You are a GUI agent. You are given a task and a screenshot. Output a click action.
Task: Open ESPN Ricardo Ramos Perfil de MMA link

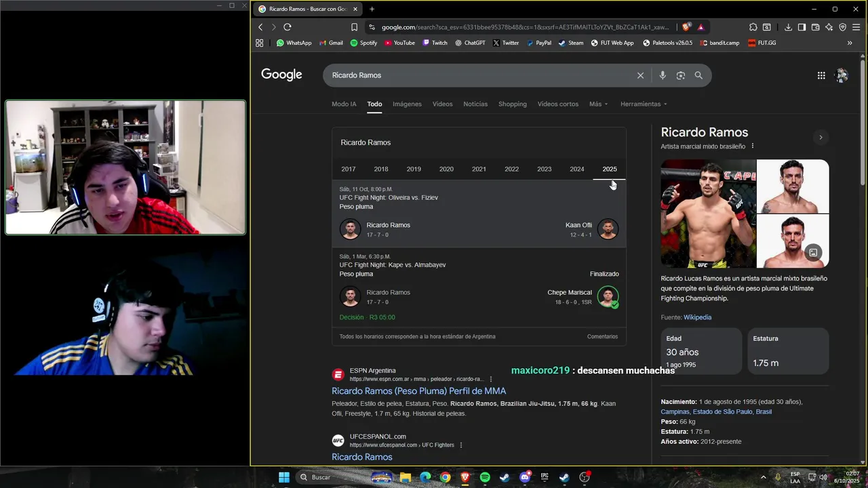(419, 391)
